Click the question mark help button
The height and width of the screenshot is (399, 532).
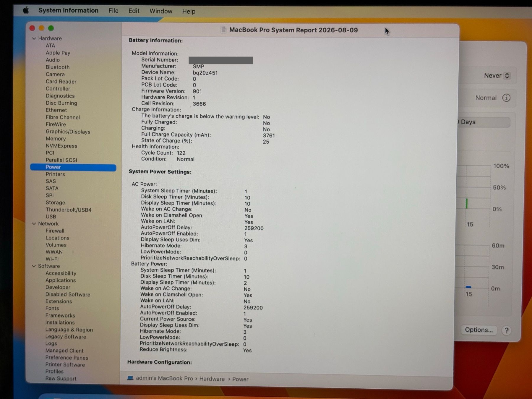click(x=506, y=330)
